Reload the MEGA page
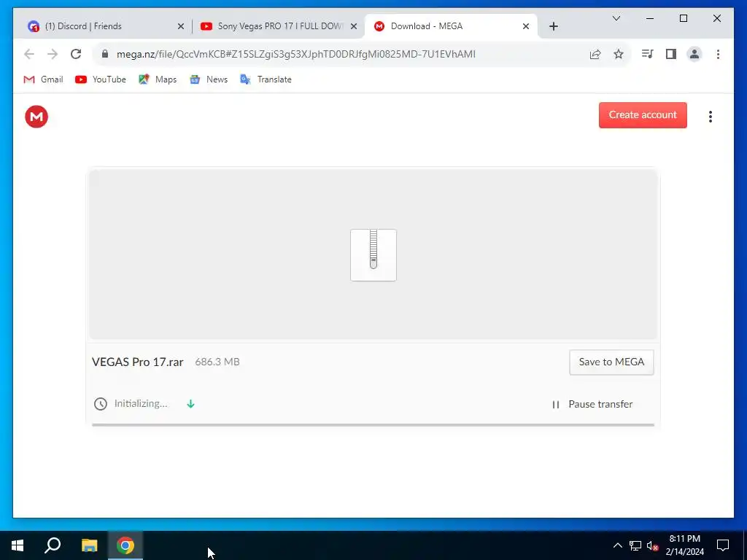747x560 pixels. point(76,54)
